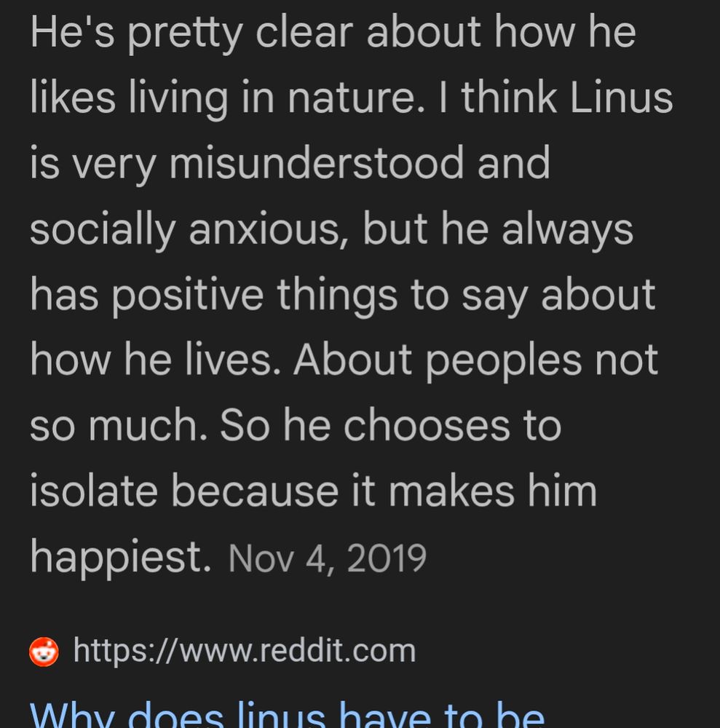This screenshot has width=720, height=728.
Task: Open the https://www.reddit.com source URL
Action: click(244, 650)
